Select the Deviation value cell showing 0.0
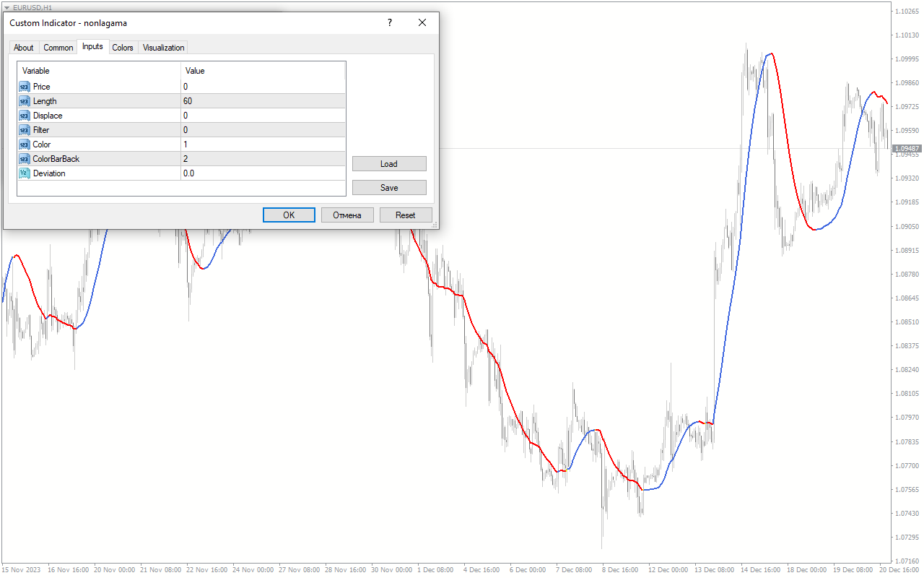This screenshot has height=578, width=924. (263, 173)
